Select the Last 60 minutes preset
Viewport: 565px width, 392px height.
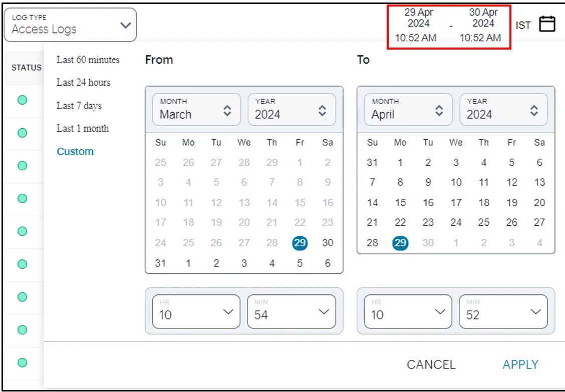[88, 60]
